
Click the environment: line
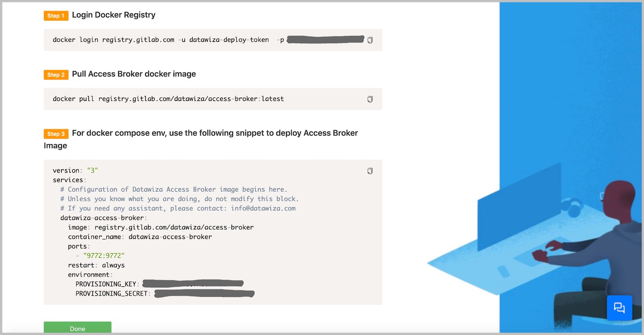91,275
